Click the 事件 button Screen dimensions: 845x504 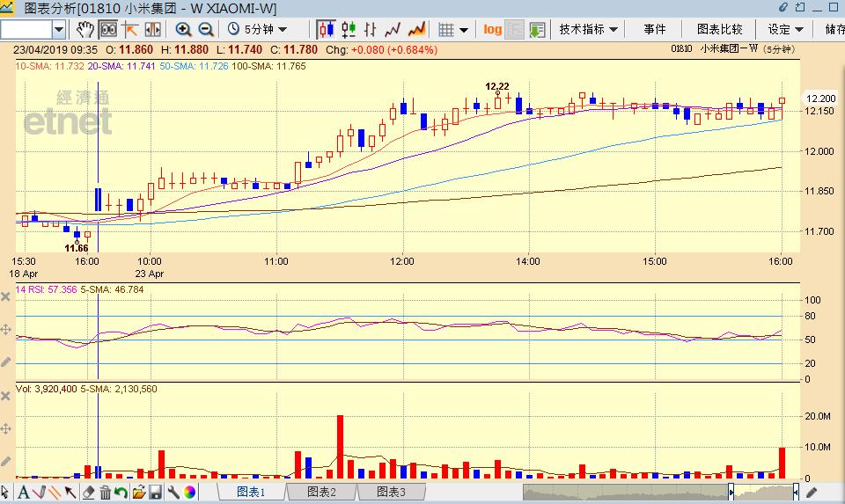tap(655, 29)
